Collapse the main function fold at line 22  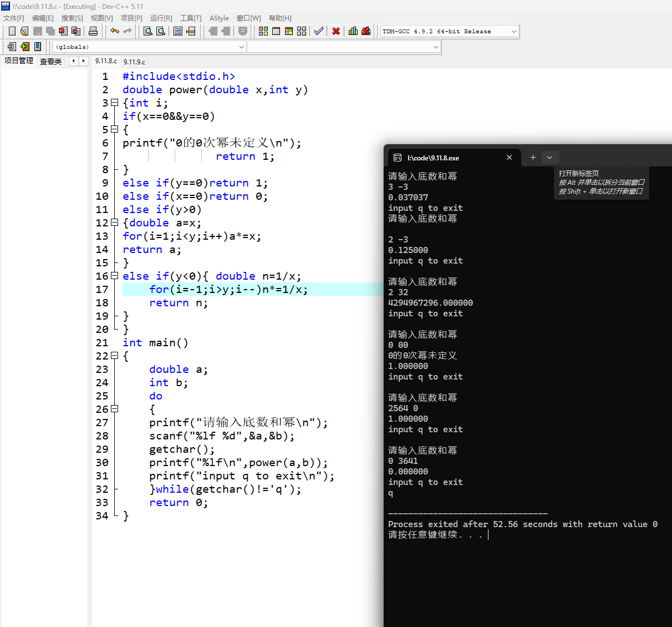(115, 356)
